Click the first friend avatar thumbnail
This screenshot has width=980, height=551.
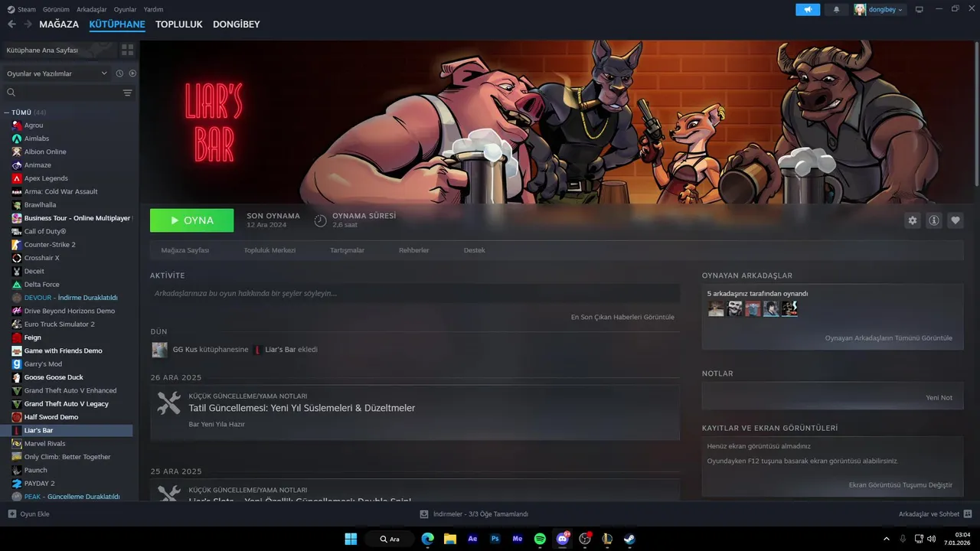point(716,308)
